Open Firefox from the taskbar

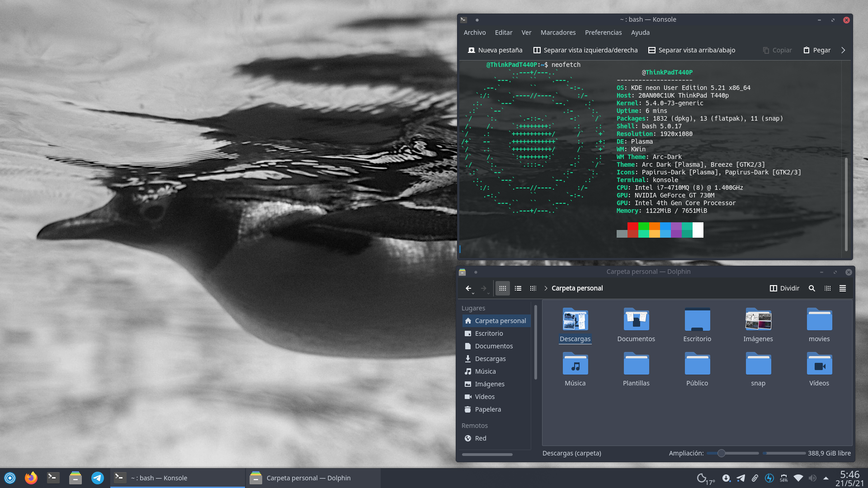pyautogui.click(x=31, y=478)
